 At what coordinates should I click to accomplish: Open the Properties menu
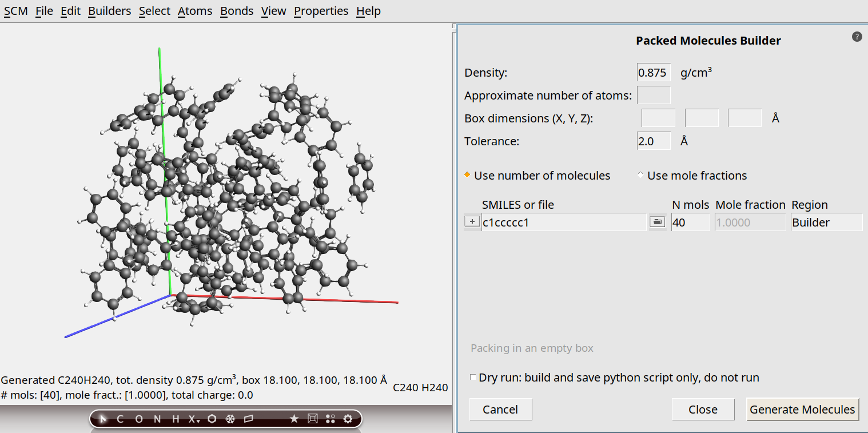[x=321, y=11]
